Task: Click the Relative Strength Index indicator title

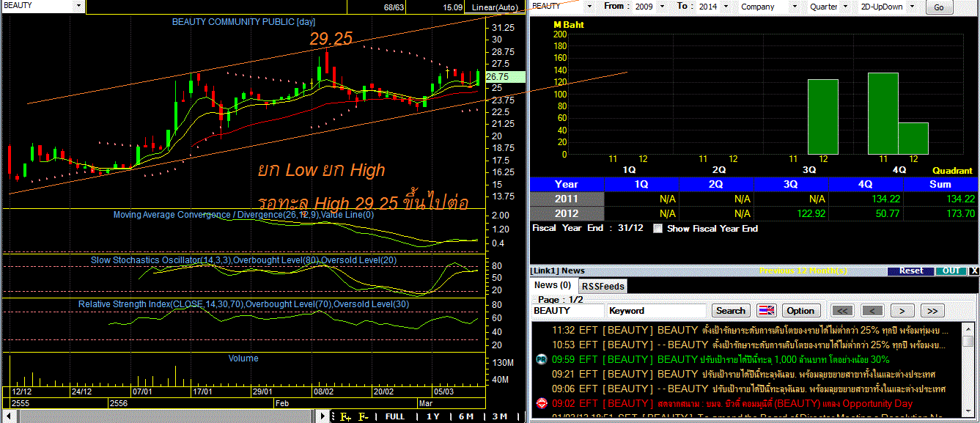Action: click(x=244, y=304)
